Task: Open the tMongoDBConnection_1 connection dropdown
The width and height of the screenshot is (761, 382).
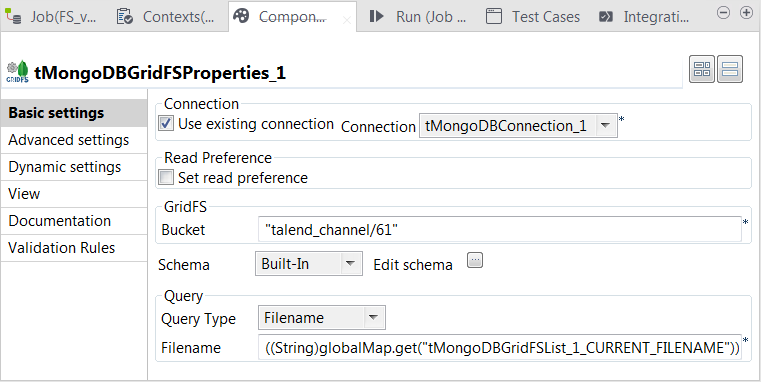Action: tap(518, 126)
